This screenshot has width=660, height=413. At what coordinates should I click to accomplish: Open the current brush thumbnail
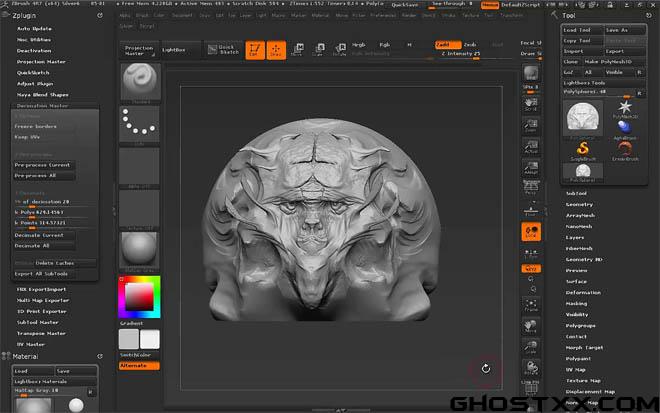pos(140,81)
